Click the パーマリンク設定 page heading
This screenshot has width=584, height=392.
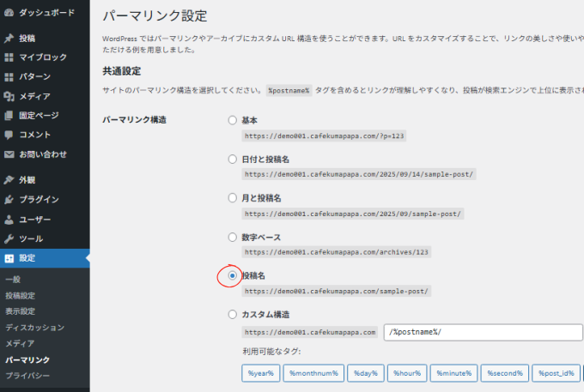(155, 15)
